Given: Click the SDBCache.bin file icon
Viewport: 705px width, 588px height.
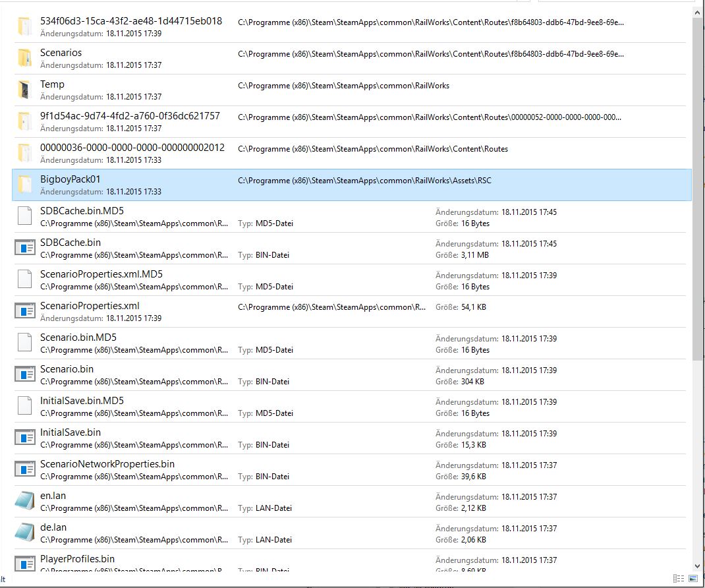Looking at the screenshot, I should [25, 247].
